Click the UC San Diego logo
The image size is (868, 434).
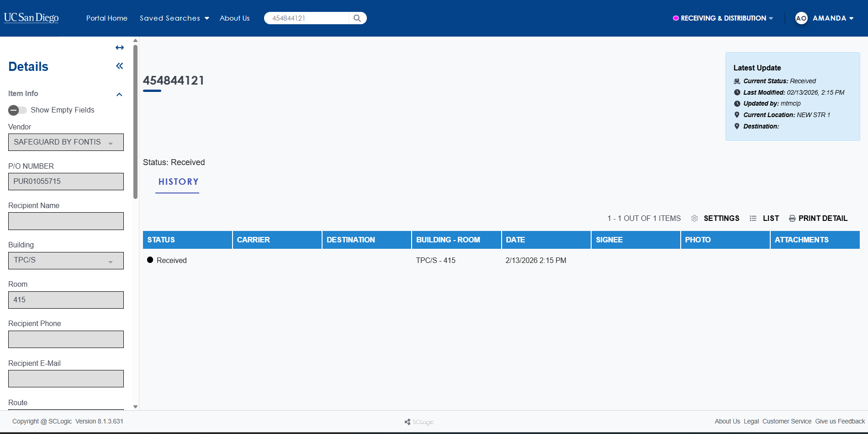click(x=31, y=18)
